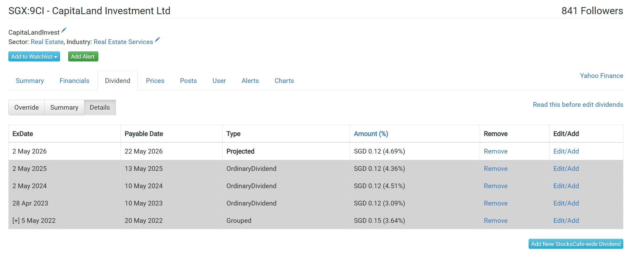Viewport: 644px width, 253px height.
Task: Remove the 2 May 2024 dividend
Action: click(496, 186)
